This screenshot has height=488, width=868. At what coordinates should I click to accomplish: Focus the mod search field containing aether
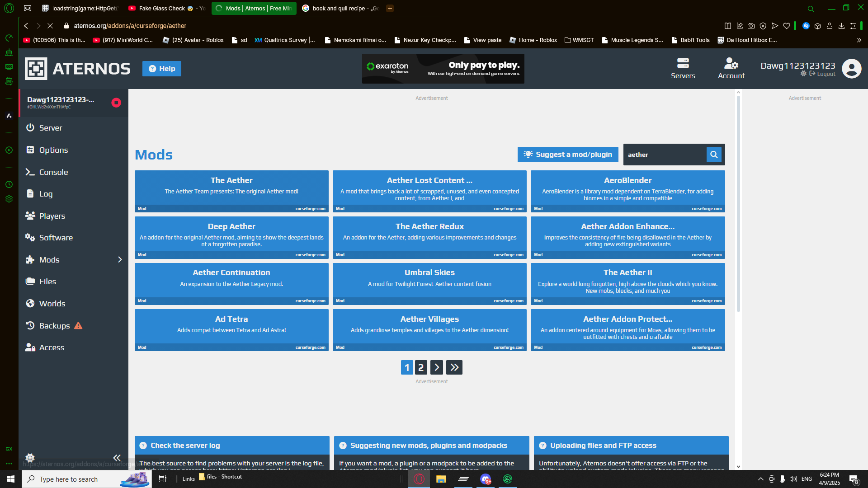[x=665, y=155]
